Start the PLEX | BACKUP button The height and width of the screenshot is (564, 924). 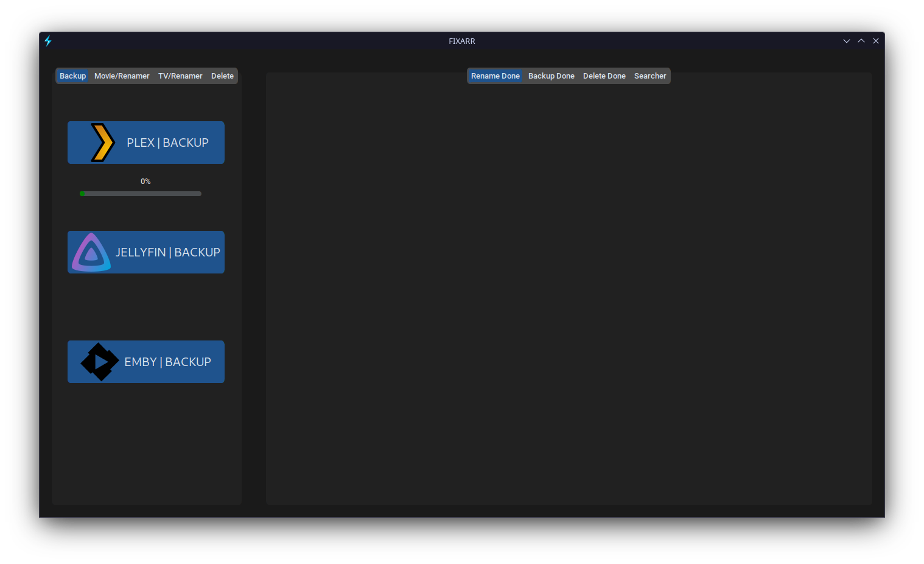(146, 143)
